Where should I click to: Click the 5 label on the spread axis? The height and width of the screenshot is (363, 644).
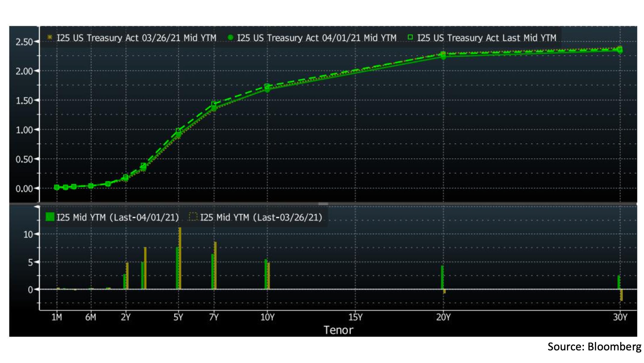(x=30, y=262)
